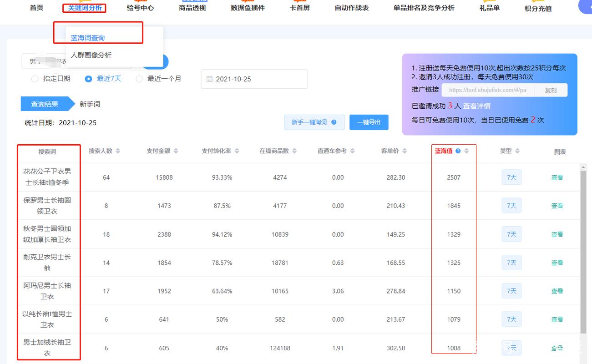The image size is (592, 364).
Task: Click 查看 for the 保罗男士长袖圆领卫衣 row
Action: click(x=557, y=206)
